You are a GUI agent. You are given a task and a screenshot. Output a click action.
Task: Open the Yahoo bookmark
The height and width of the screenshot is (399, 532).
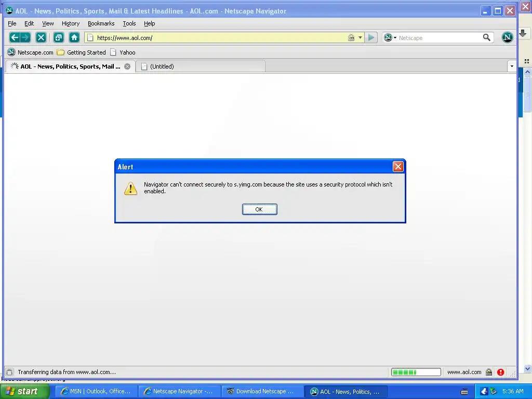coord(123,52)
